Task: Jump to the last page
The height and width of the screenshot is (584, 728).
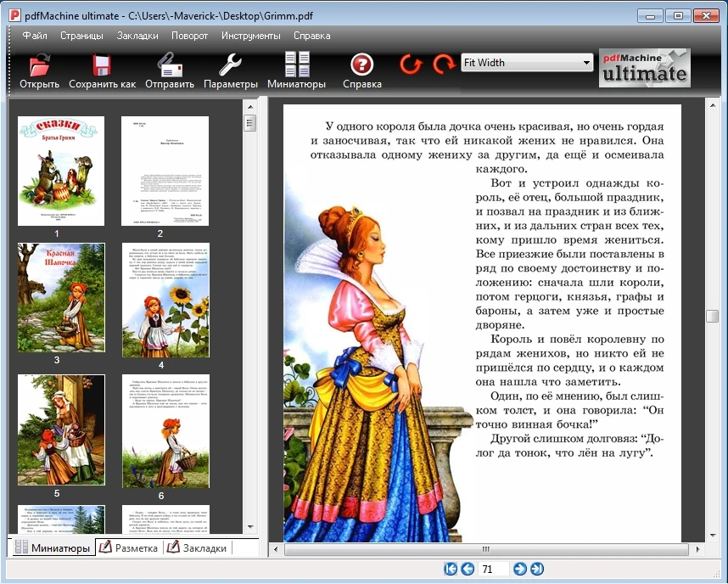Action: tap(537, 569)
